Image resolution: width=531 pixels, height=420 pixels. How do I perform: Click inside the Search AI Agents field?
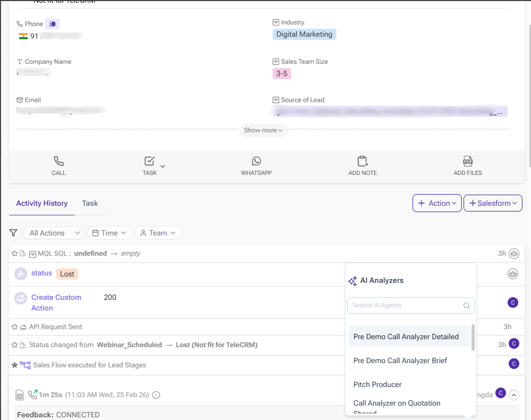click(x=404, y=305)
